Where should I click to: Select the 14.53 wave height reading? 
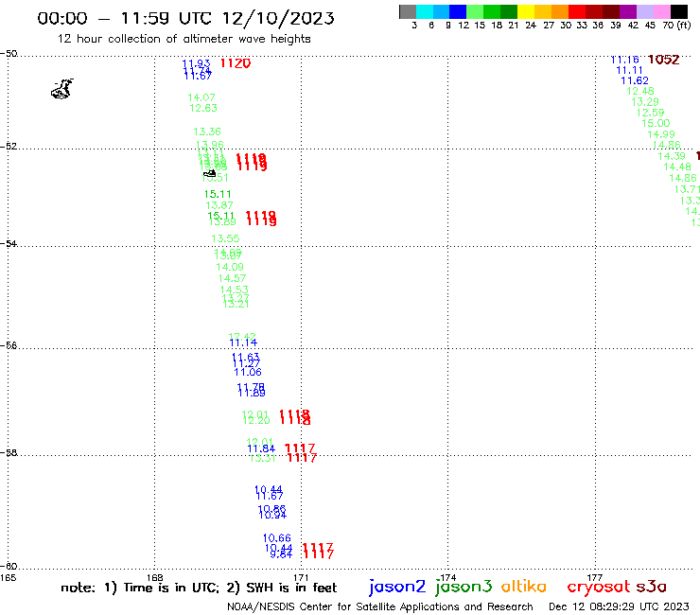point(235,290)
